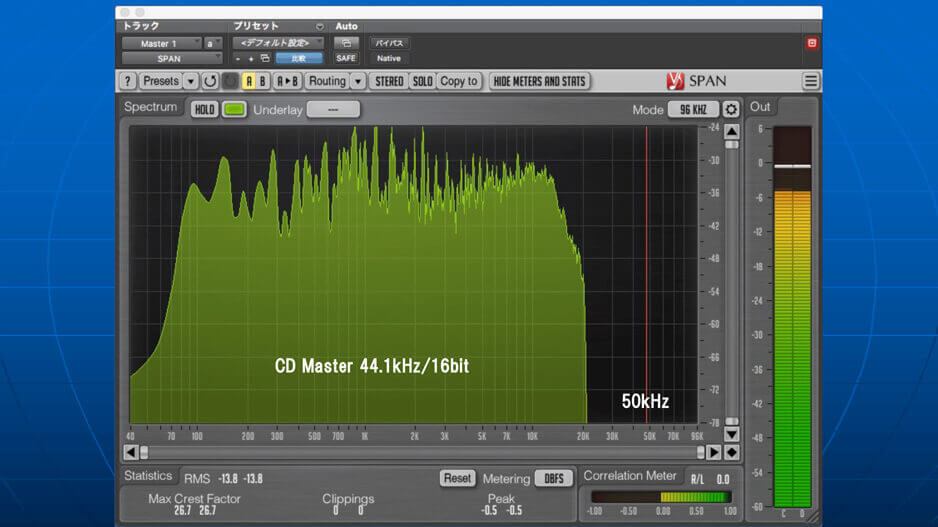Select state B slot
938x527 pixels.
[263, 81]
